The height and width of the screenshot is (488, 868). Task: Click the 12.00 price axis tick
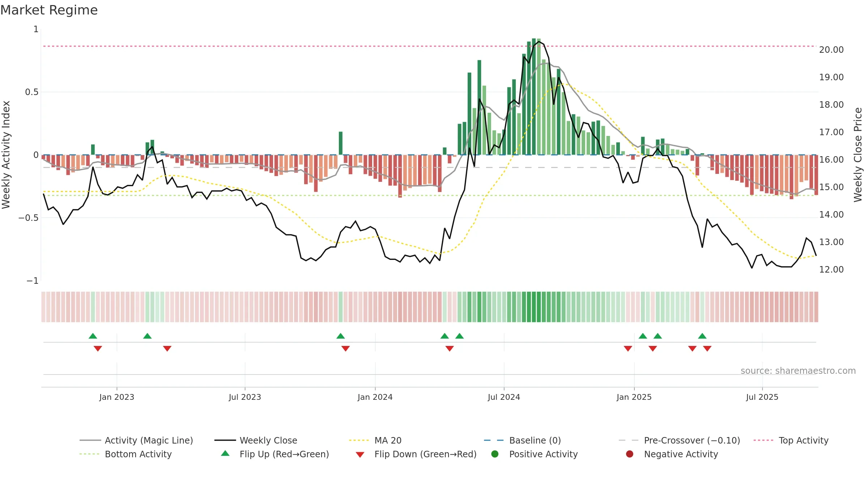[831, 270]
